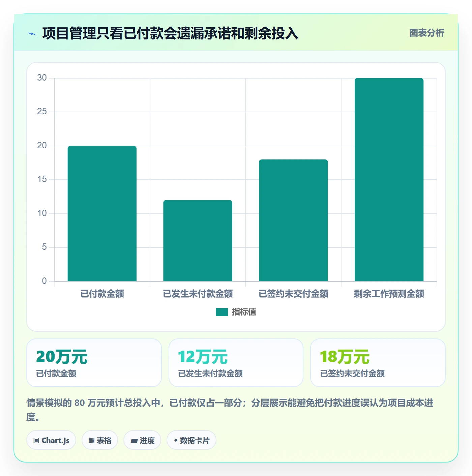Click the diamond icon in 数据卡片 chip

176,440
